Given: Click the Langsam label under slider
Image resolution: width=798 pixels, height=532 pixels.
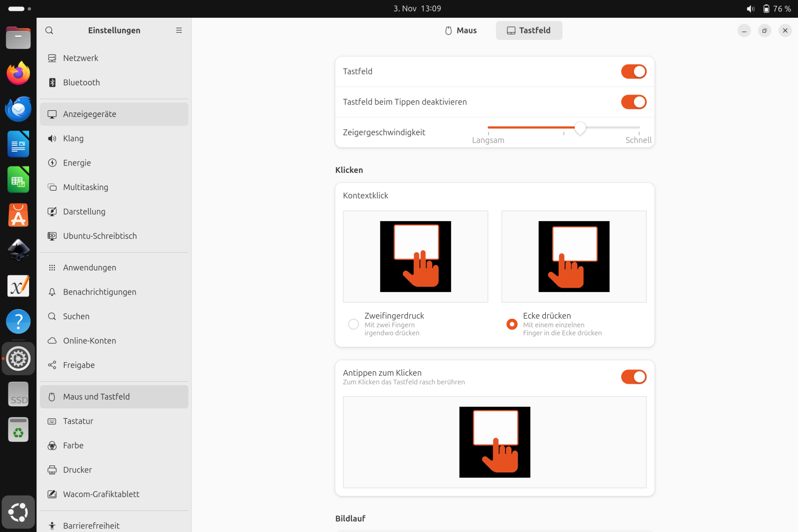Looking at the screenshot, I should [488, 140].
